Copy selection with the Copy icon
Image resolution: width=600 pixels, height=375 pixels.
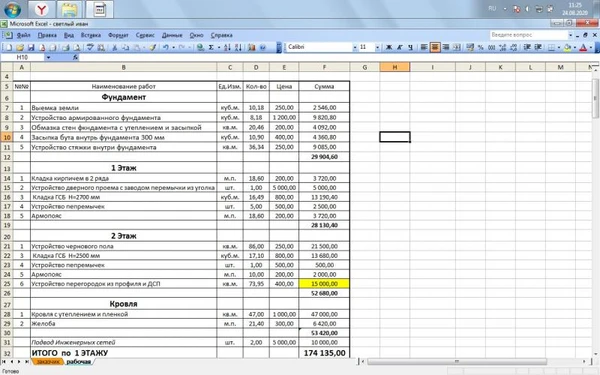[x=125, y=47]
